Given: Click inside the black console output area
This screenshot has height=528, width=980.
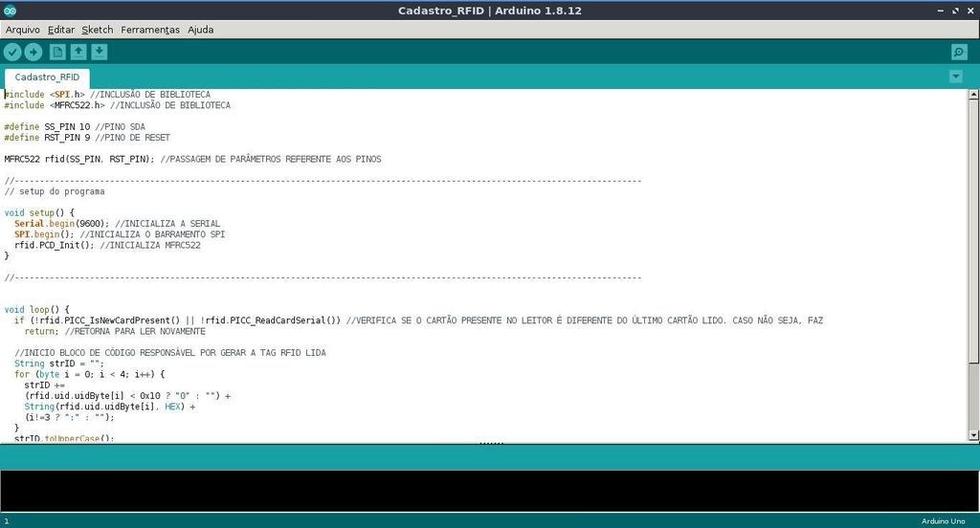Looking at the screenshot, I should [490, 491].
